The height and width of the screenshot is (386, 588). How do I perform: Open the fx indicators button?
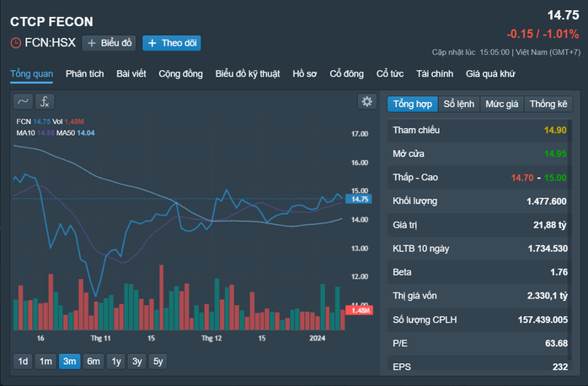pyautogui.click(x=45, y=101)
